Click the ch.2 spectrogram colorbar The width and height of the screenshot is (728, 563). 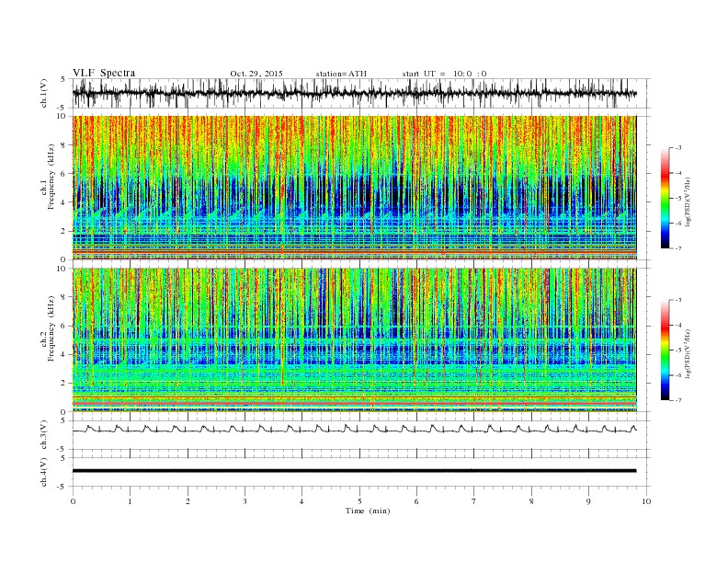(x=665, y=350)
